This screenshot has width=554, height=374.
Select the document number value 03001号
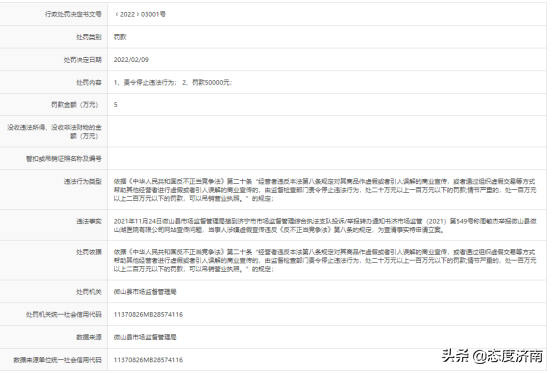153,14
